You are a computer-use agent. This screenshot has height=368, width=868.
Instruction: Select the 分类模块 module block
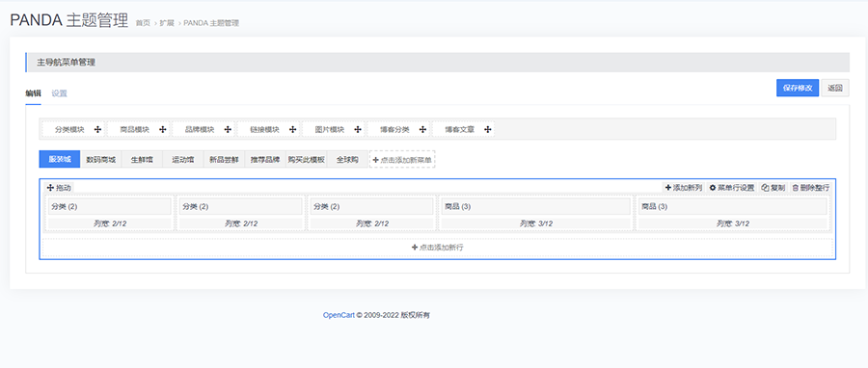click(73, 129)
